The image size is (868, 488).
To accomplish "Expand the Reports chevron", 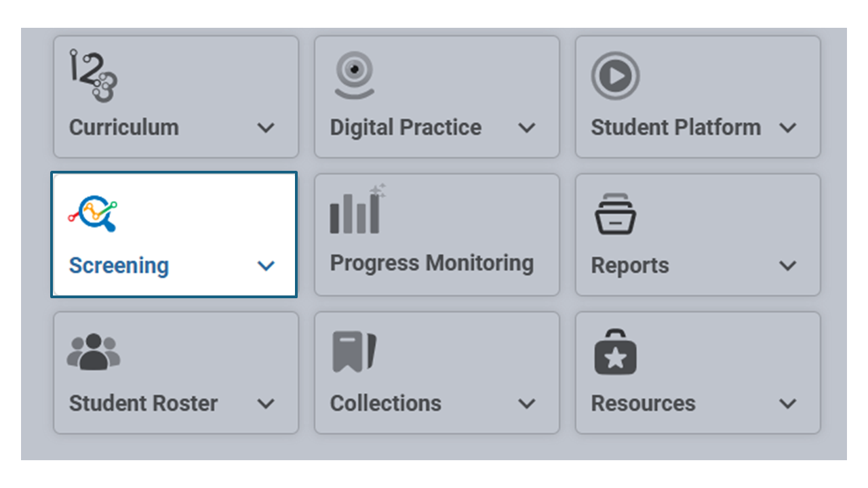I will click(x=788, y=266).
